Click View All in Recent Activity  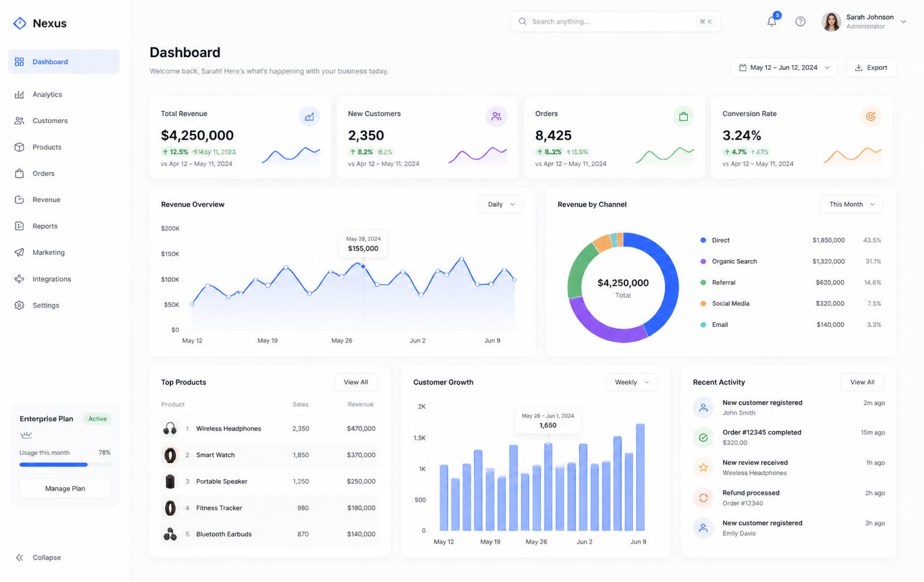coord(862,382)
